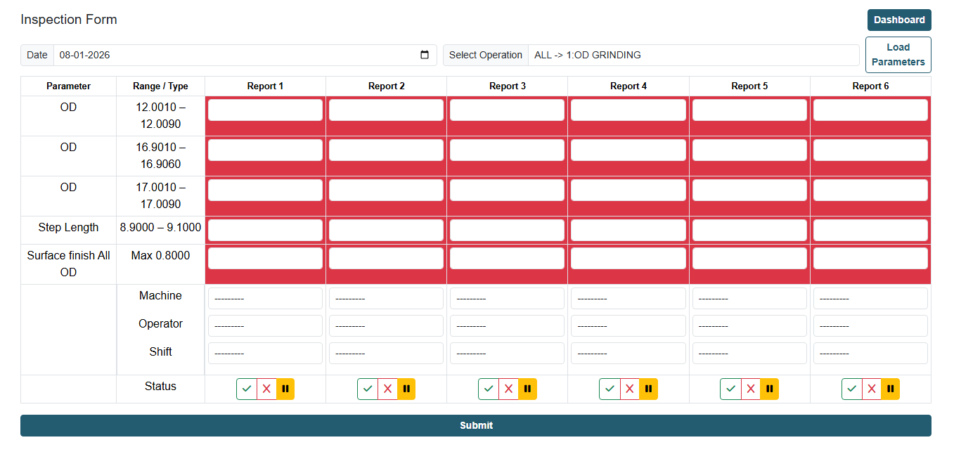
Task: Select the red X status for Report 5
Action: (751, 389)
